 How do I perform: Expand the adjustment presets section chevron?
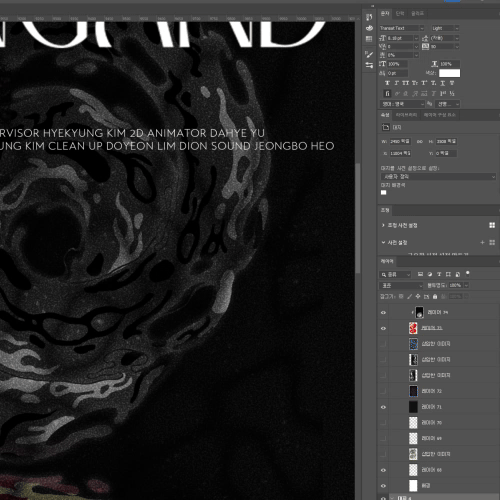(383, 225)
